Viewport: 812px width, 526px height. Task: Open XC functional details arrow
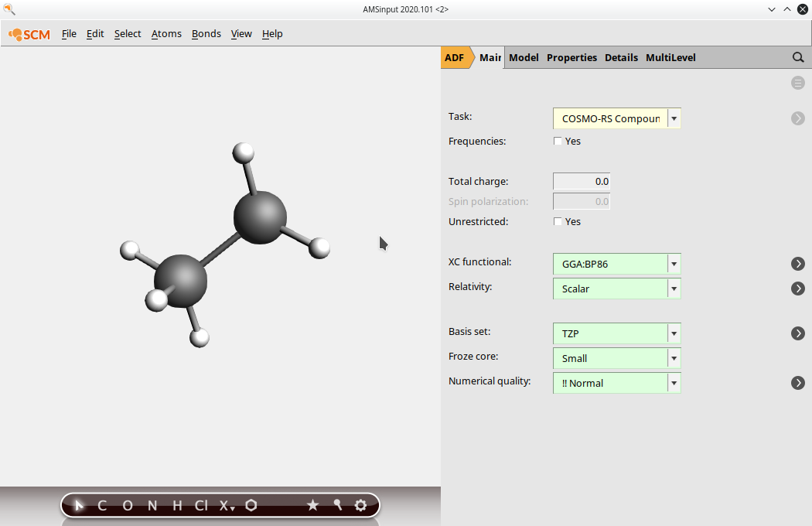click(x=798, y=264)
